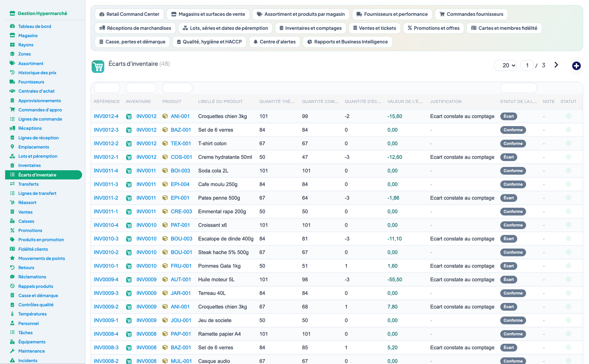This screenshot has height=364, width=589.
Task: Click the Inventaire column filter field
Action: point(141,88)
